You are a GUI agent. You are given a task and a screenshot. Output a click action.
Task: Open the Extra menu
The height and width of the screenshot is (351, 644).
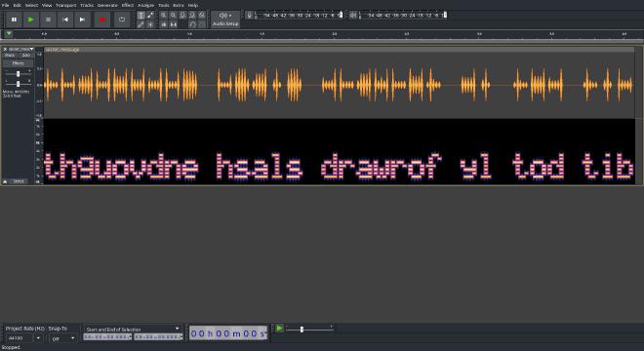[x=179, y=5]
